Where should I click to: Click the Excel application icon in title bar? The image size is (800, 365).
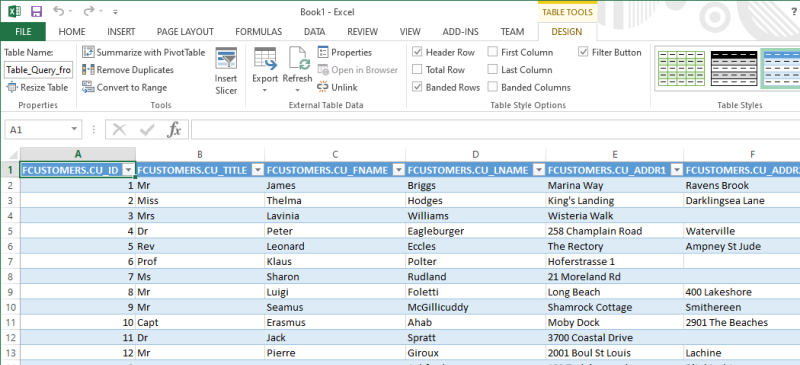pyautogui.click(x=14, y=11)
